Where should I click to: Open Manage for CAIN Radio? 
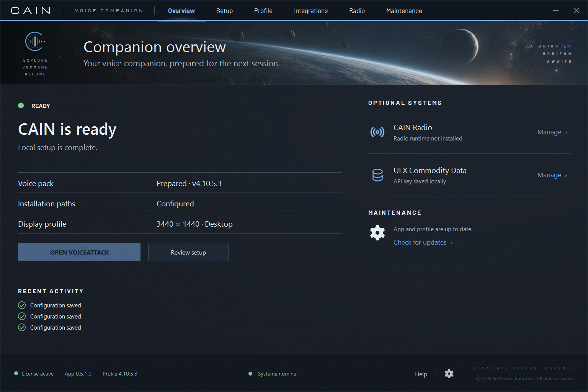coord(552,132)
